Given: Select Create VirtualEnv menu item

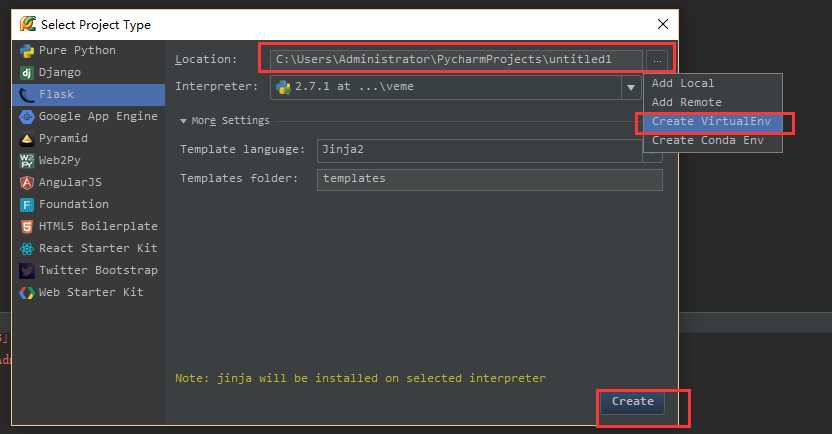Looking at the screenshot, I should pyautogui.click(x=713, y=121).
